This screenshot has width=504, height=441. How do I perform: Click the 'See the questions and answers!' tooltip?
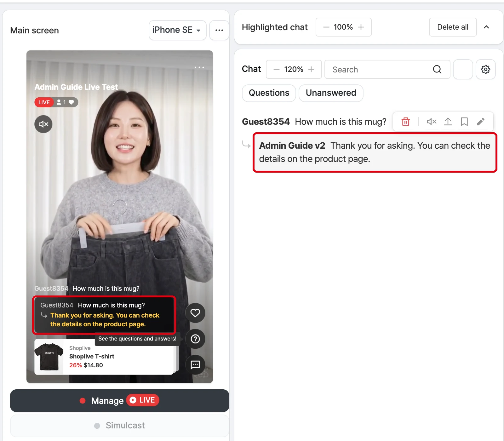tap(137, 339)
